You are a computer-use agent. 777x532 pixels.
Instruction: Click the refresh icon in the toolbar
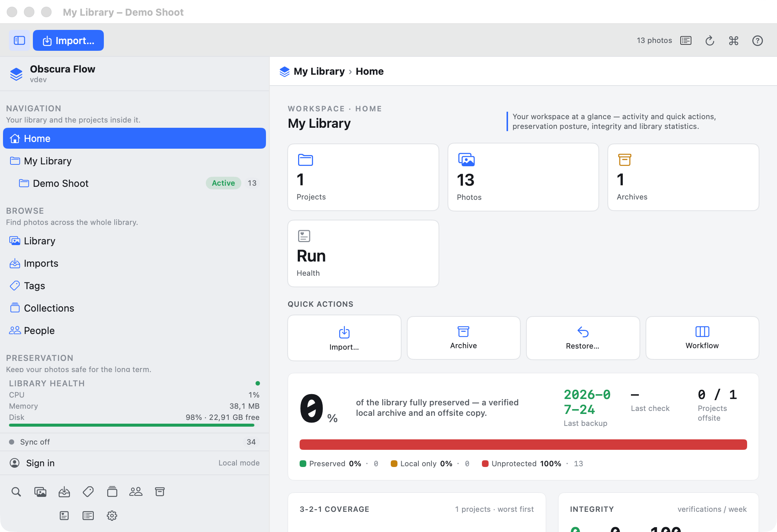[710, 40]
